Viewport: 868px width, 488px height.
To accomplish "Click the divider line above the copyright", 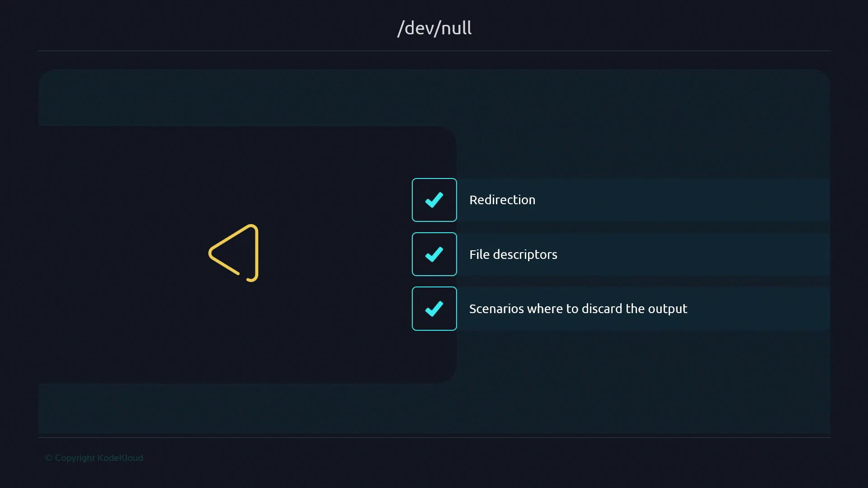I will [434, 437].
